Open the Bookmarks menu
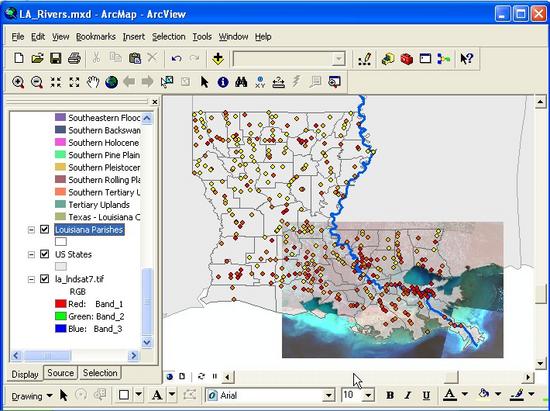550x411 pixels. click(x=96, y=36)
